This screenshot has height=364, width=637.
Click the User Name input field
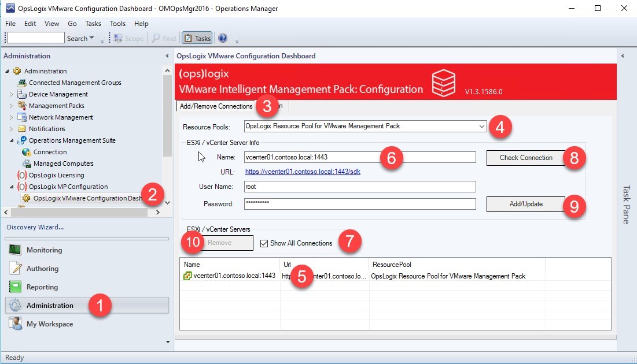359,187
